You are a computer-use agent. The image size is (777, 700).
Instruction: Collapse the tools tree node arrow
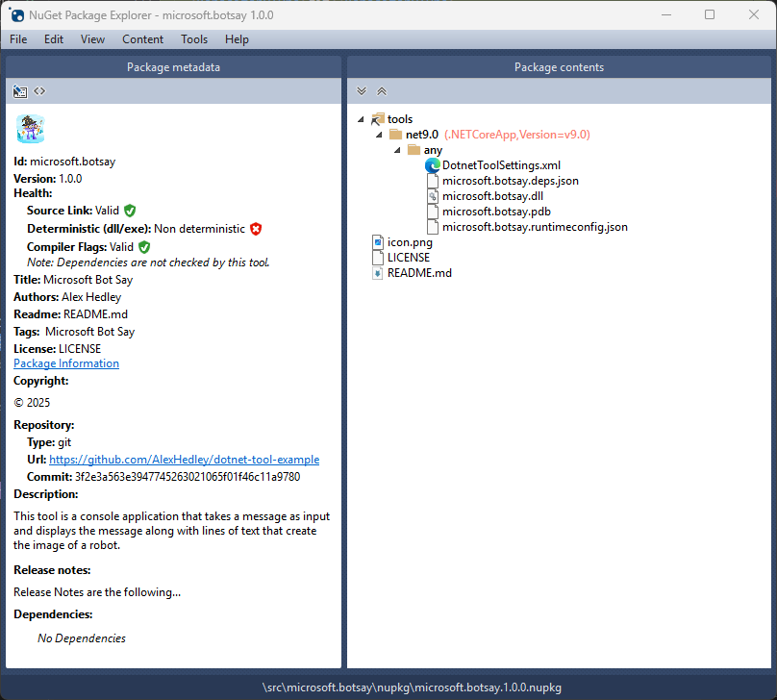361,119
